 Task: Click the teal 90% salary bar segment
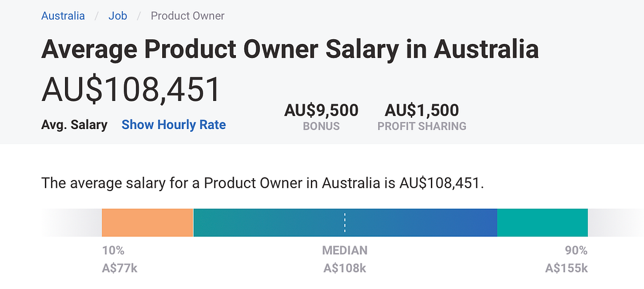tap(543, 222)
